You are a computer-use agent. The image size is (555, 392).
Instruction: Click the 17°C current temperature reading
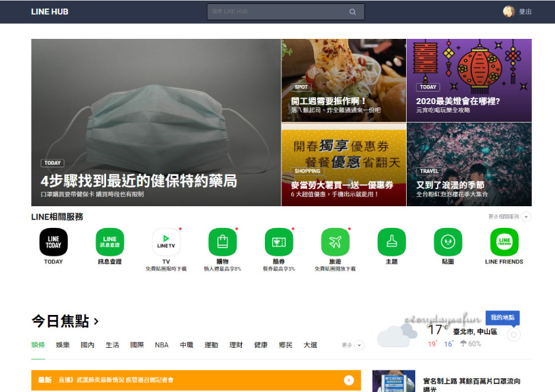438,329
